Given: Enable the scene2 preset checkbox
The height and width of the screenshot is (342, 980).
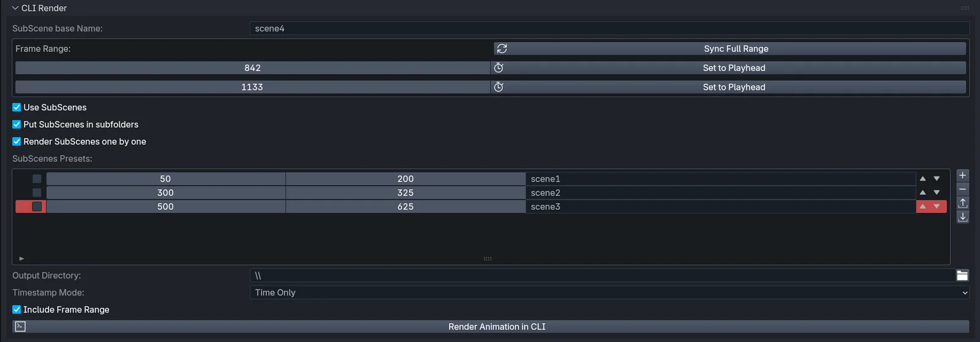Looking at the screenshot, I should point(37,193).
